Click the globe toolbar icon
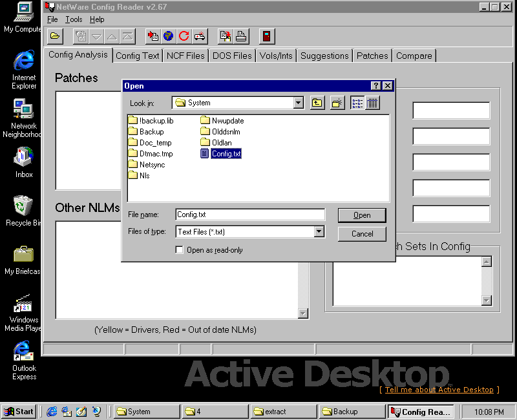The height and width of the screenshot is (420, 517). tap(169, 36)
